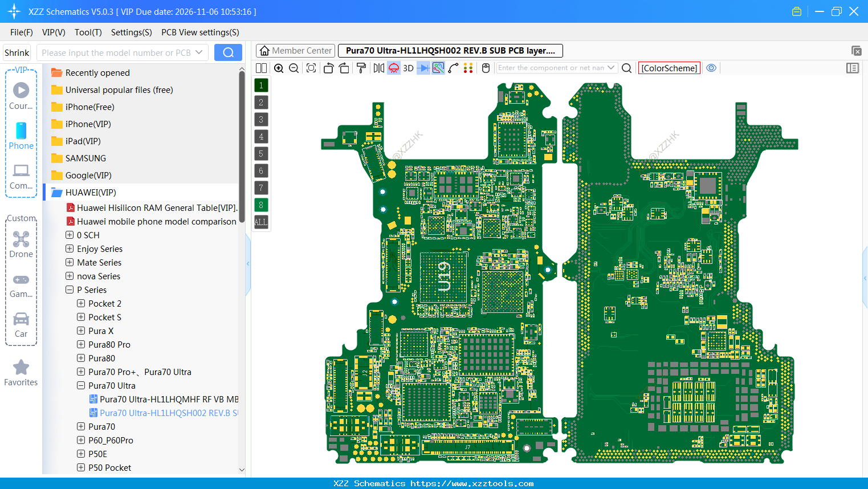This screenshot has width=868, height=489.
Task: Switch to 3D view mode
Action: (407, 68)
